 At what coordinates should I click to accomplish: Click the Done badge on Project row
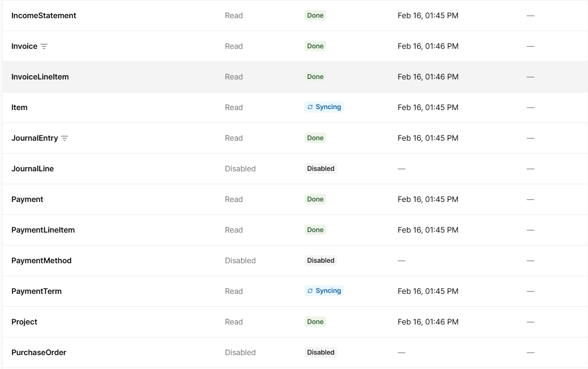coord(315,322)
